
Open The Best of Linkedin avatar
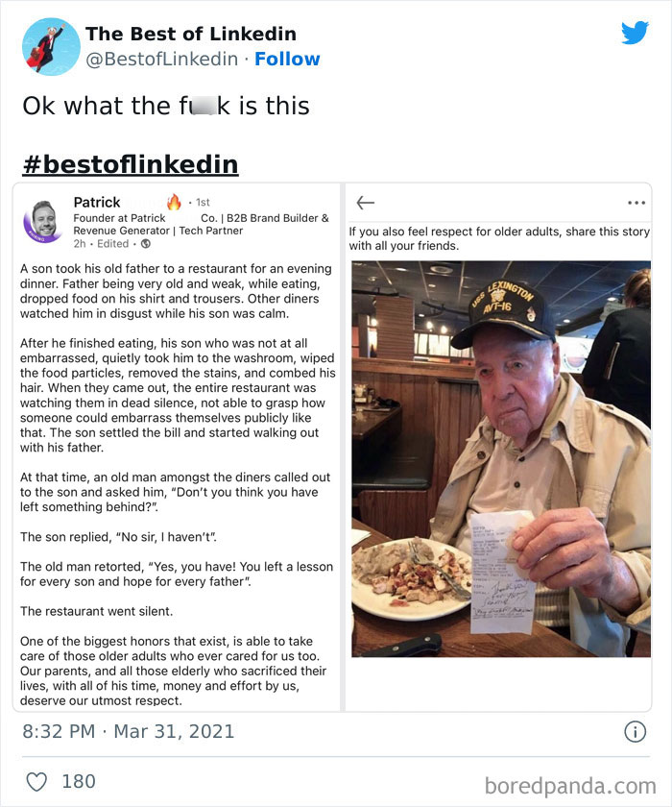coord(51,46)
